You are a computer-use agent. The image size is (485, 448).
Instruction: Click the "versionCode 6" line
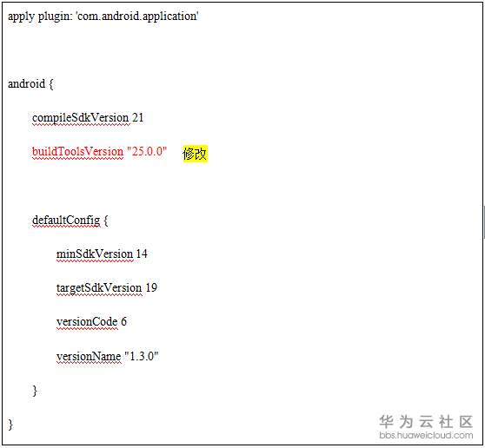pos(91,322)
